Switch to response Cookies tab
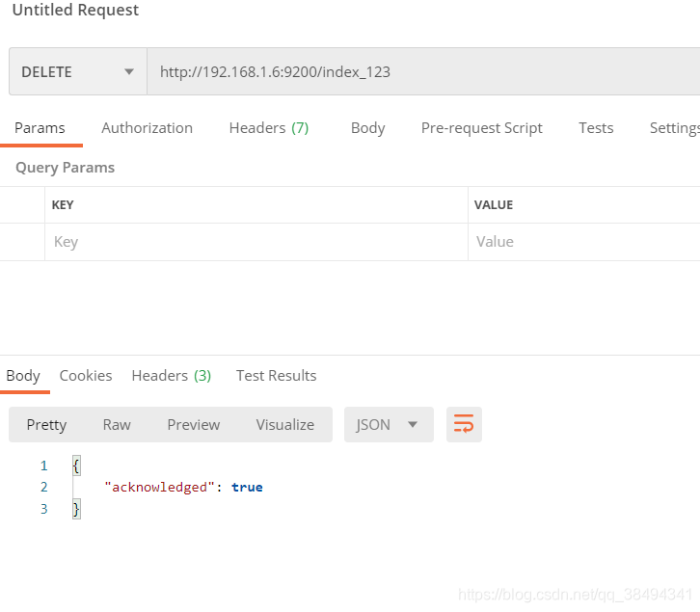Image resolution: width=700 pixels, height=612 pixels. tap(86, 376)
